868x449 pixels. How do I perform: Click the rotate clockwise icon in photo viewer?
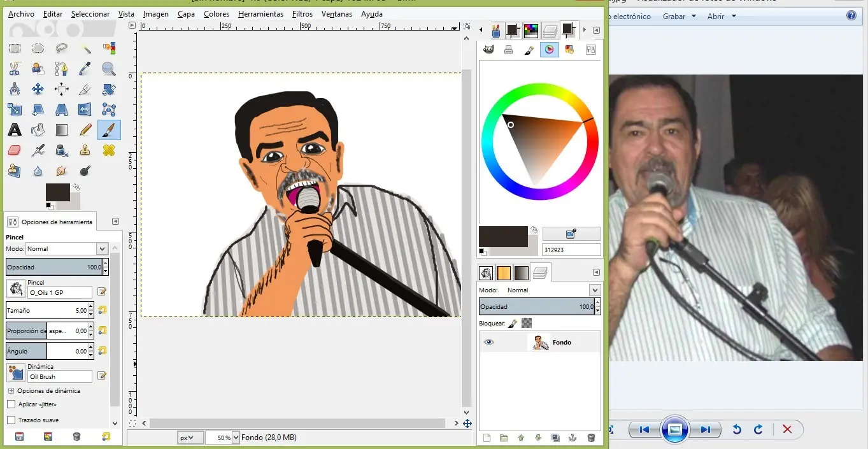(x=758, y=429)
